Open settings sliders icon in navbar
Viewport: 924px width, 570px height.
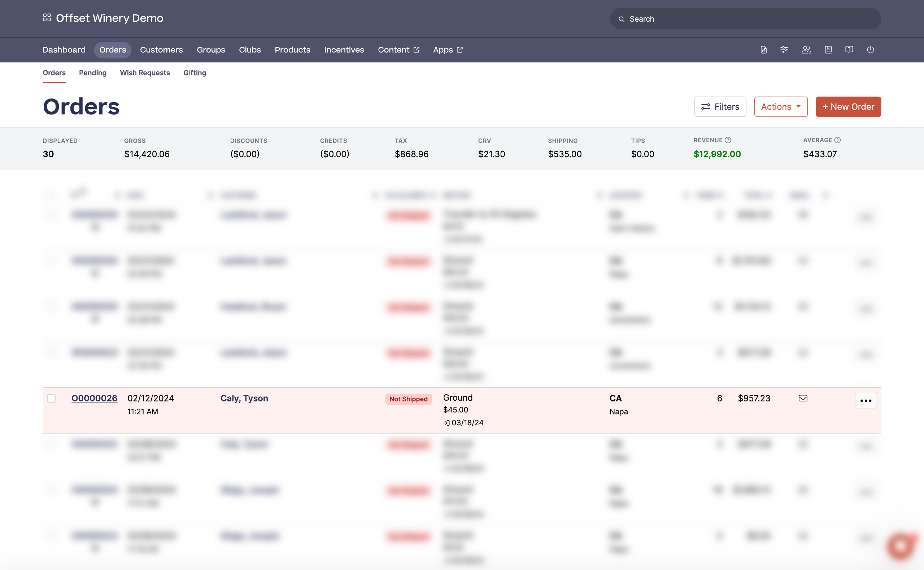784,50
